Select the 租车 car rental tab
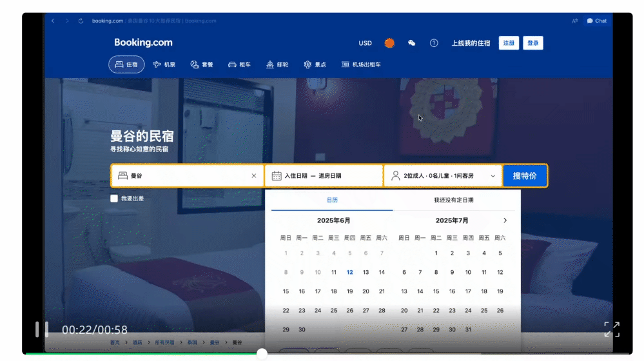Viewport: 644px width, 361px height. 239,64
